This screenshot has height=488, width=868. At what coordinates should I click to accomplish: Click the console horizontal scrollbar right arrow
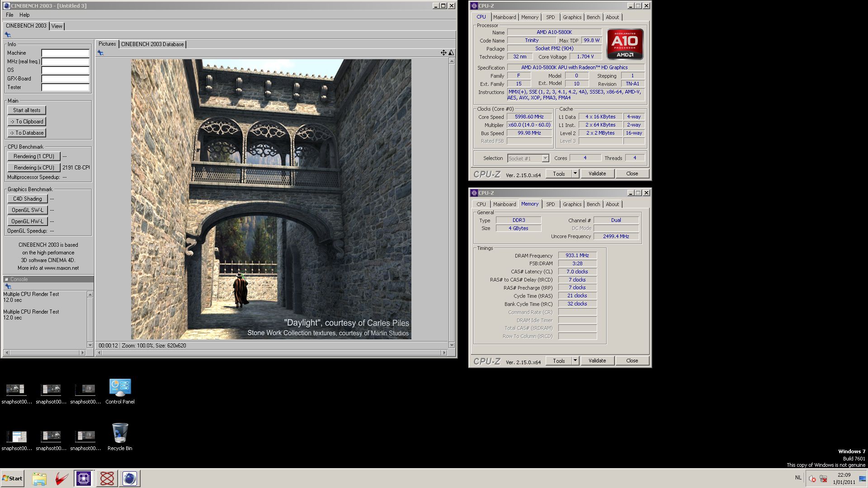coord(82,352)
